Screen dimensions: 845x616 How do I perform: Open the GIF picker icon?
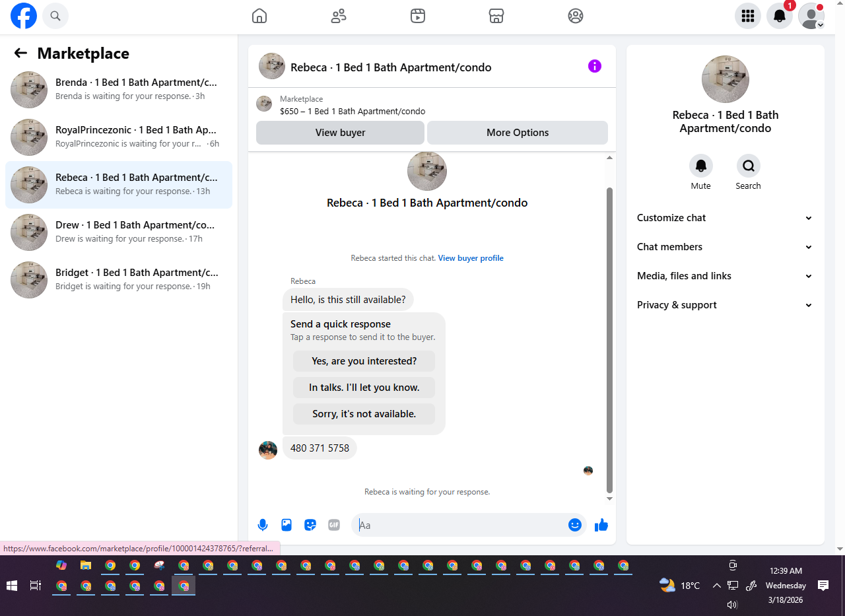coord(334,525)
